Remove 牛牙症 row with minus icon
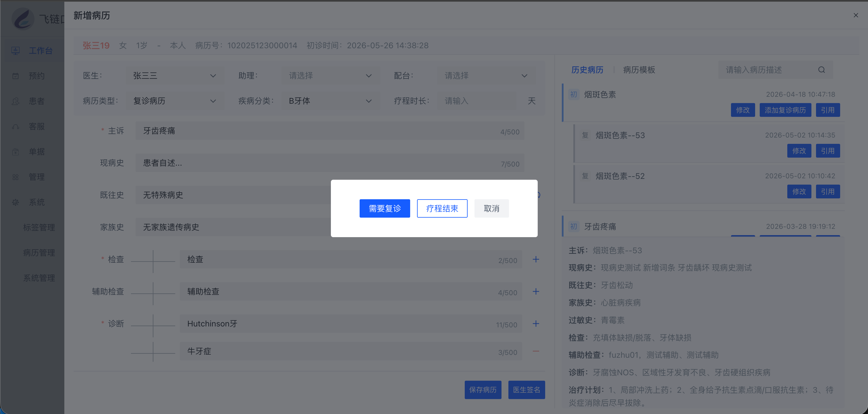Image resolution: width=868 pixels, height=414 pixels. [536, 351]
